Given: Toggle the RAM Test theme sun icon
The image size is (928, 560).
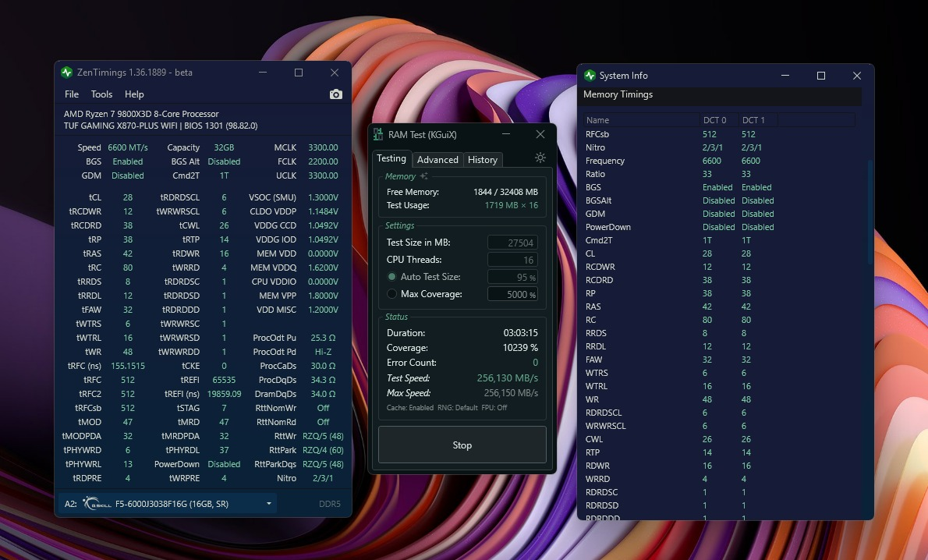Looking at the screenshot, I should (x=540, y=158).
